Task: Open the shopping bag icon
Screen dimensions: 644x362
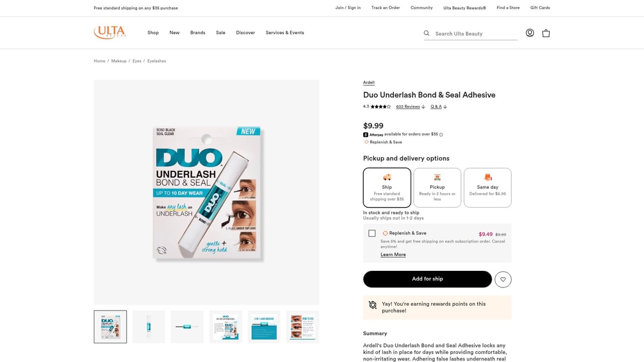Action: coord(546,33)
